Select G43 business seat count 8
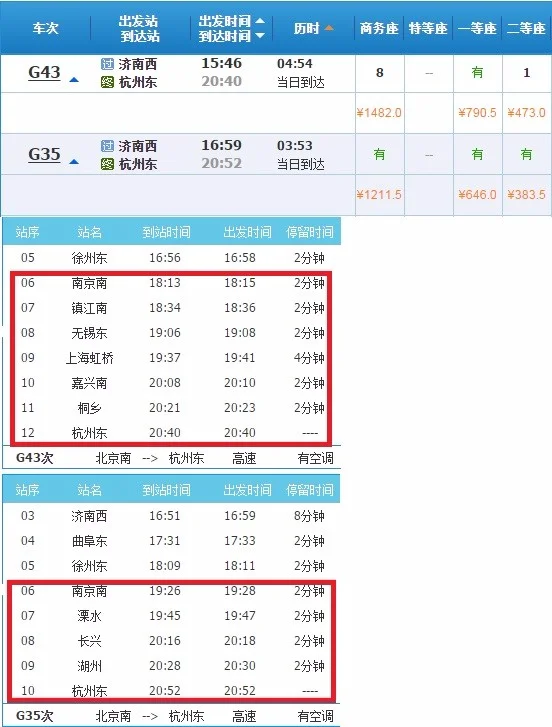The image size is (552, 727). point(380,73)
